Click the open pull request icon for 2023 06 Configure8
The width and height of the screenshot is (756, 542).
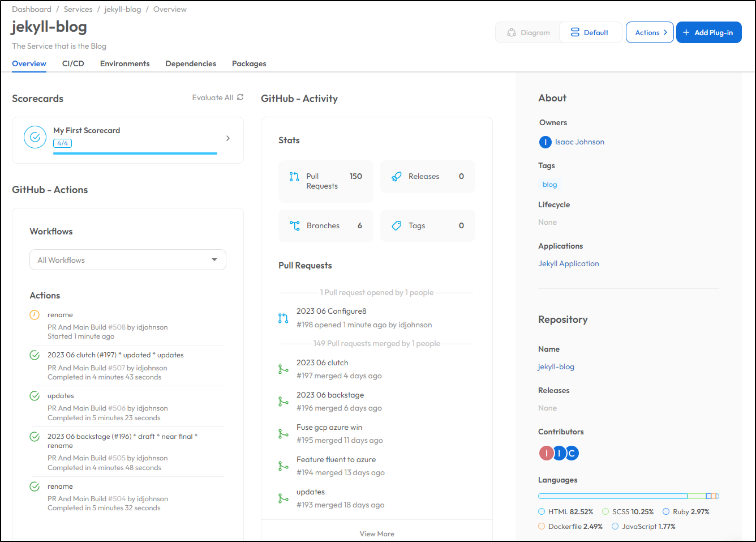click(283, 318)
